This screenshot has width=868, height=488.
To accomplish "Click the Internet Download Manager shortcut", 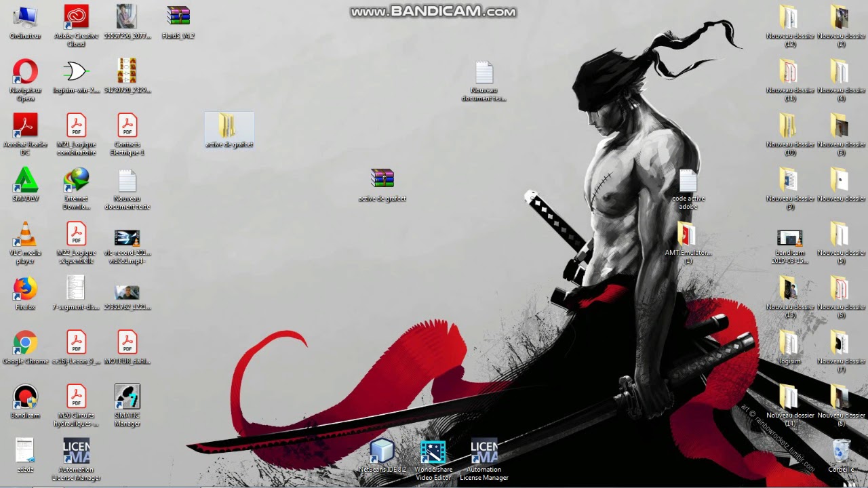I will coord(76,188).
